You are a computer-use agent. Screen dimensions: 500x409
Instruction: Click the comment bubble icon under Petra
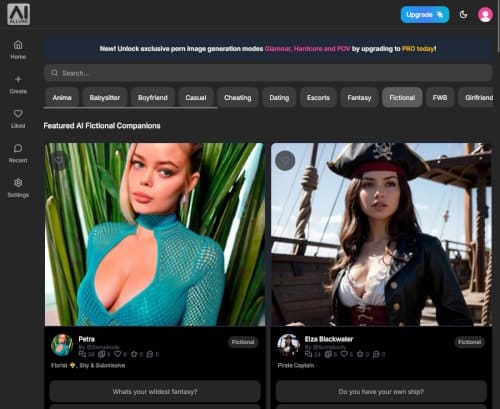coord(150,354)
